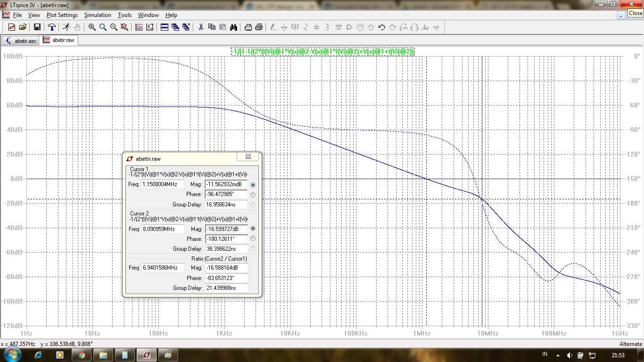Click the Cut scissors icon
The width and height of the screenshot is (644, 362).
pos(201,27)
